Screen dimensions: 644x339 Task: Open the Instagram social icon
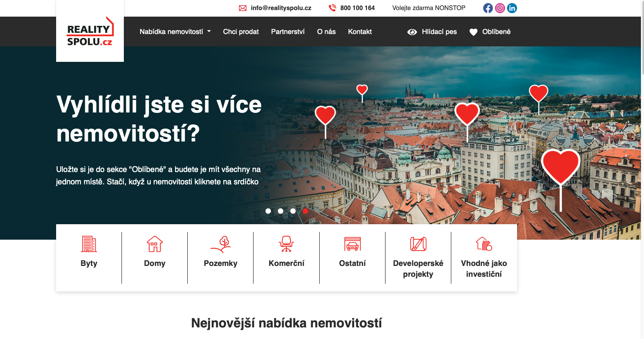click(x=500, y=8)
